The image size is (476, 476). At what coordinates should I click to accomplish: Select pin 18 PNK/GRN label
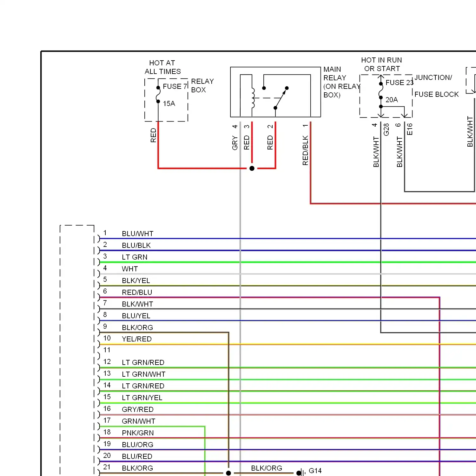coord(138,433)
